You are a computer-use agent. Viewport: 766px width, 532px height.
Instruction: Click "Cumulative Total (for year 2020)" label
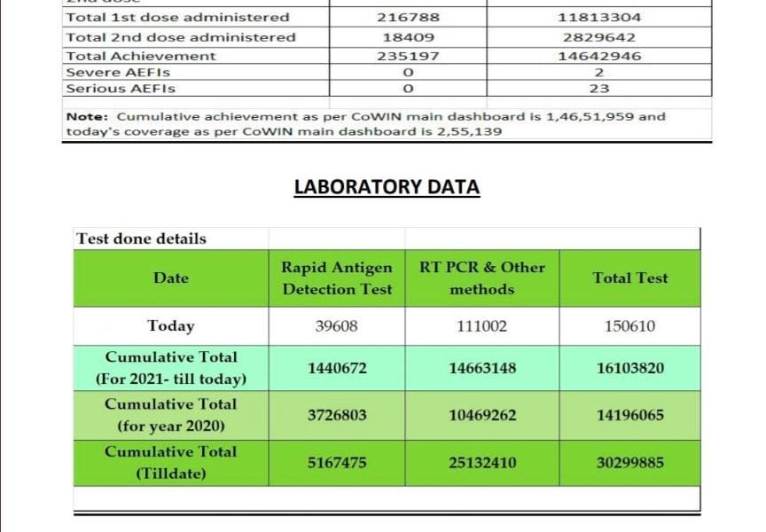click(x=171, y=415)
